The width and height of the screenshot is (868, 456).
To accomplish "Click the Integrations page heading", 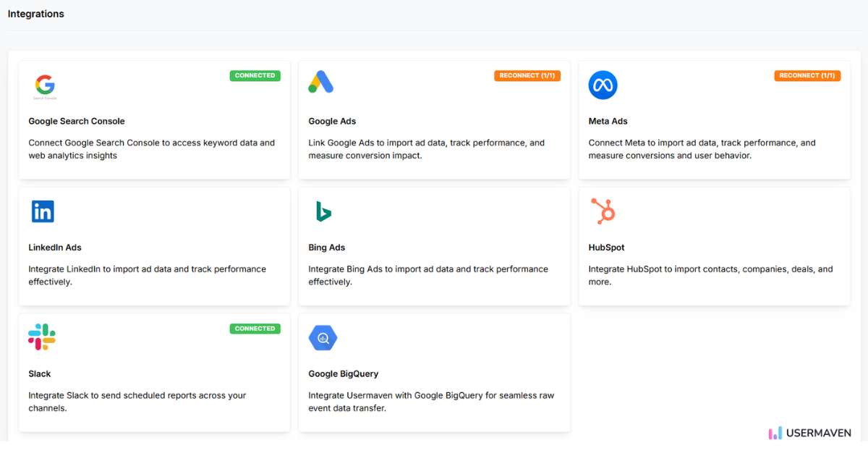I will point(36,14).
